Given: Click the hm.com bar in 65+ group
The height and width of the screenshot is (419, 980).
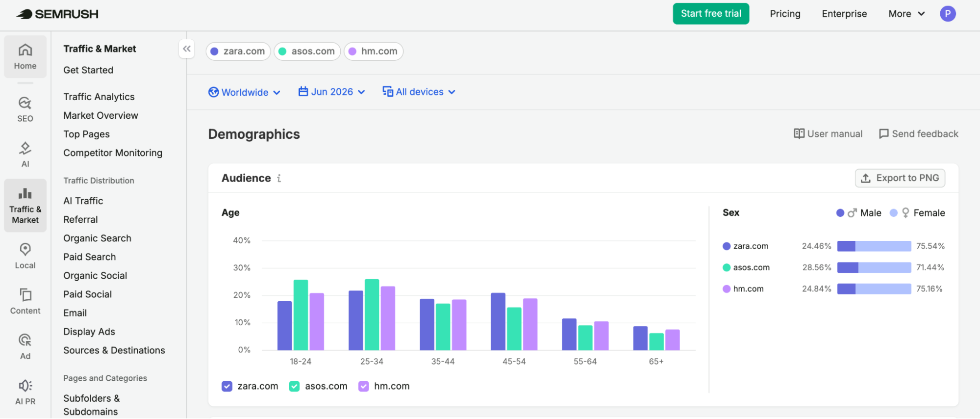Looking at the screenshot, I should click(673, 340).
